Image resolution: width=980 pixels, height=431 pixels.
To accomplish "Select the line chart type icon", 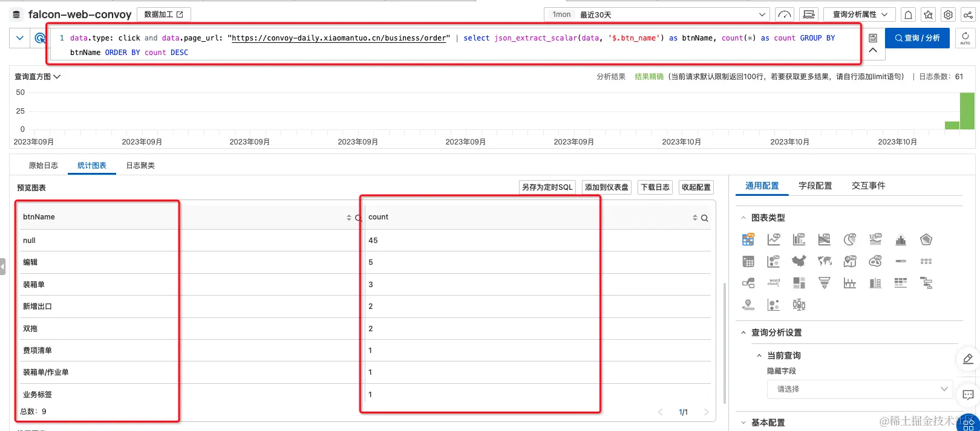I will (x=774, y=239).
